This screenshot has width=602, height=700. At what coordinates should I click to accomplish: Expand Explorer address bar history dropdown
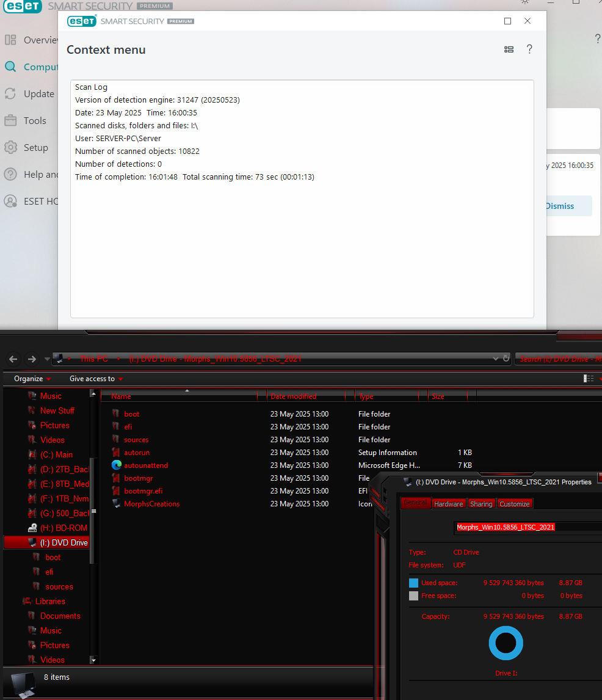coord(495,359)
